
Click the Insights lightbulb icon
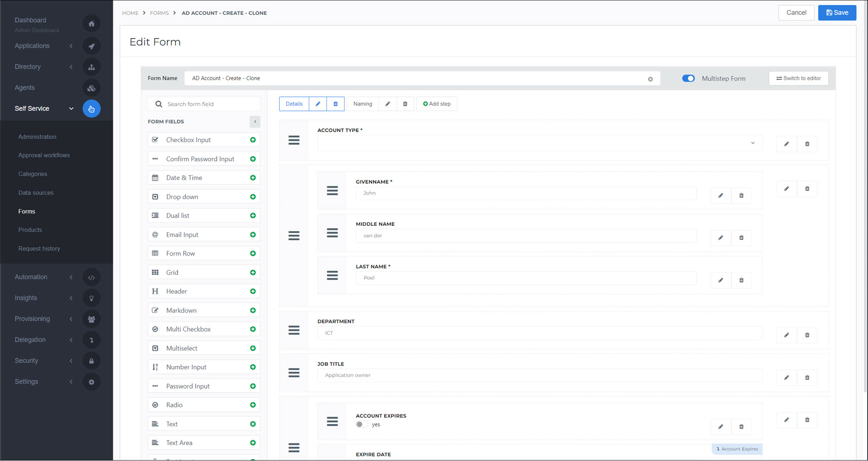tap(91, 298)
